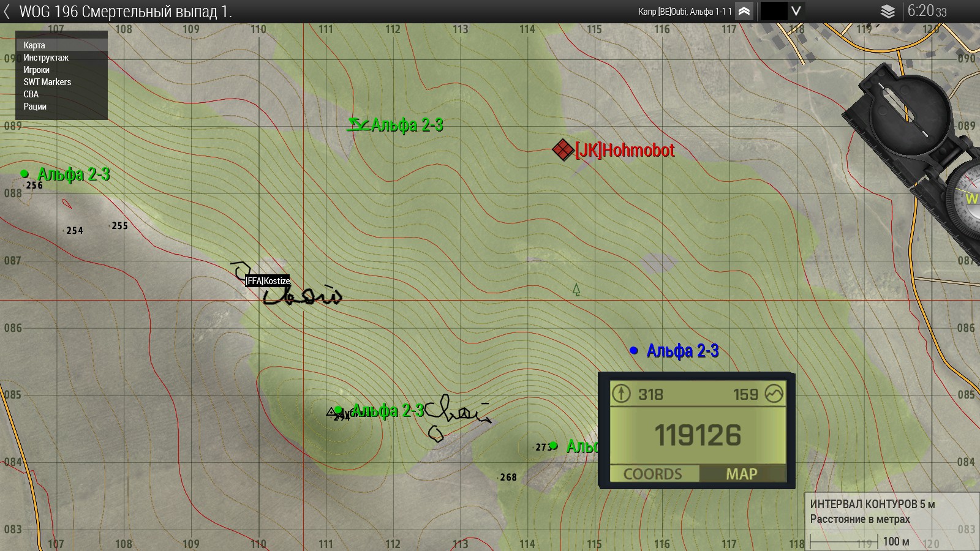Expand the V dropdown next to black box
The width and height of the screenshot is (980, 551).
(796, 11)
